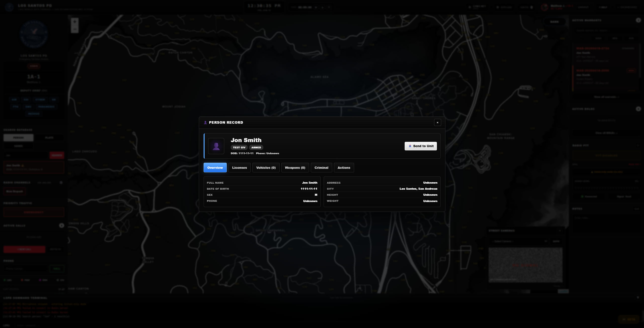Viewport: 644px width, 328px height.
Task: Click the Los Santos PD header logo
Action: (9, 7)
